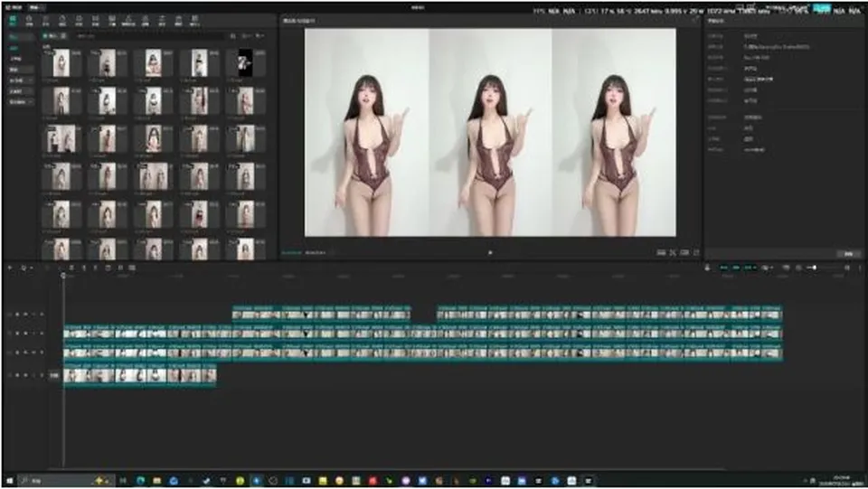This screenshot has width=868, height=489.
Task: Select the black thumbnail with white graphic
Action: point(245,63)
